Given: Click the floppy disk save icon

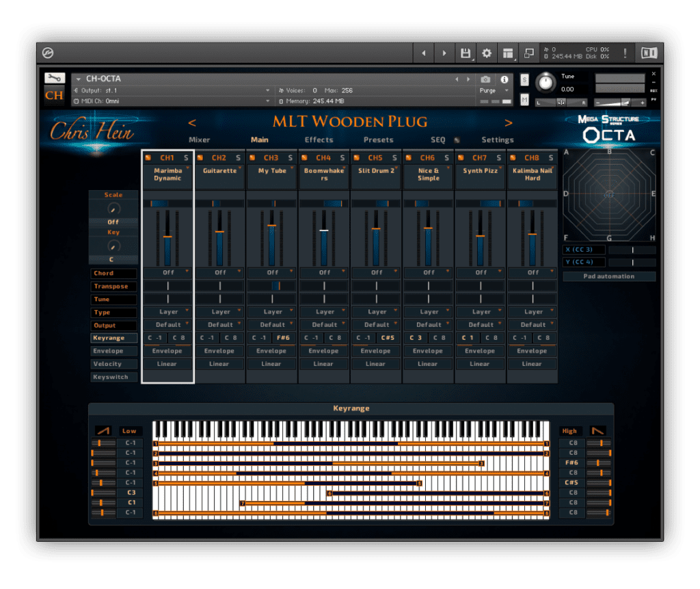Looking at the screenshot, I should pos(465,53).
